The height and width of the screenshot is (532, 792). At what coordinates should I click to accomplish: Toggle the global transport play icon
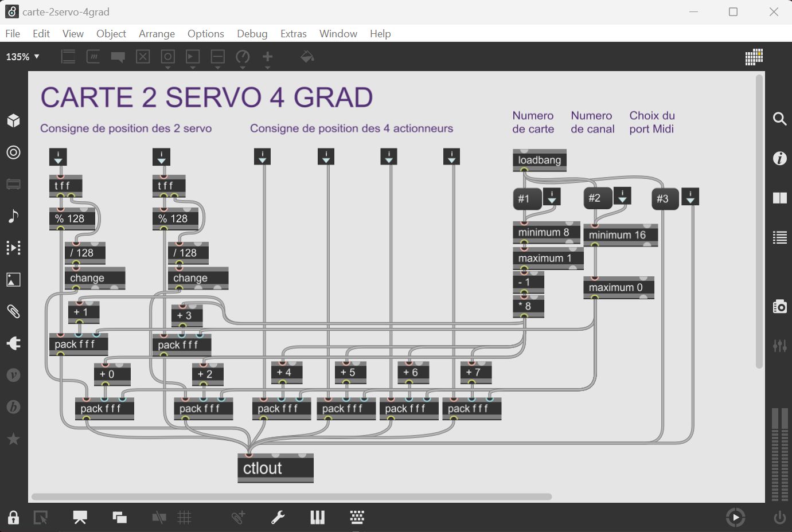(735, 518)
